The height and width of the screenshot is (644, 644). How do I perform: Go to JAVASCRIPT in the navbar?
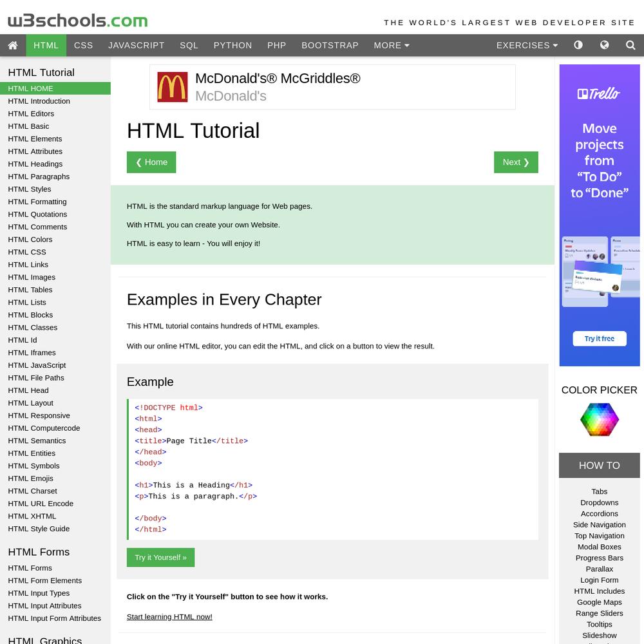coord(137,45)
